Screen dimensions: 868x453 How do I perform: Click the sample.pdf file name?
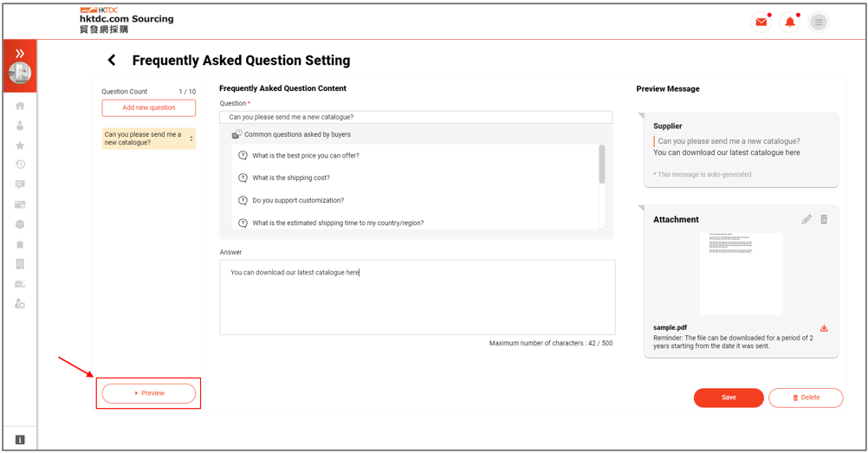point(670,327)
